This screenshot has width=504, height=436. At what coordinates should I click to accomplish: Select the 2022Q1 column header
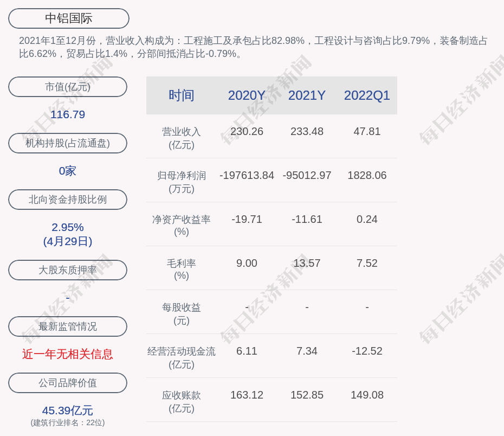tap(367, 95)
